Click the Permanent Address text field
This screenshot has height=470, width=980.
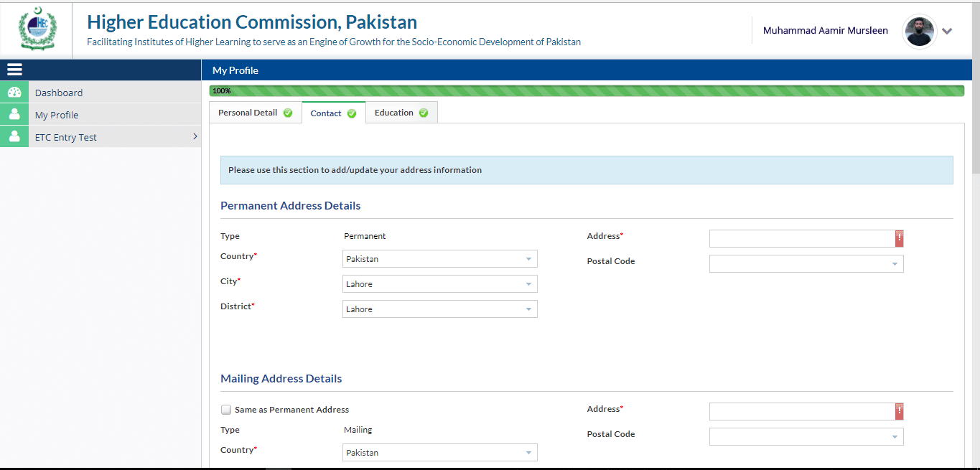(801, 238)
